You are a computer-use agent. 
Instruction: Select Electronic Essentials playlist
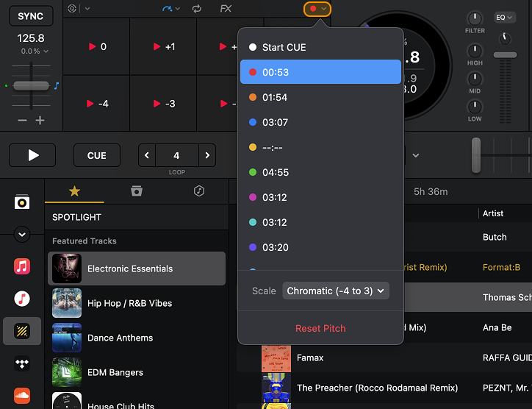[x=137, y=268]
